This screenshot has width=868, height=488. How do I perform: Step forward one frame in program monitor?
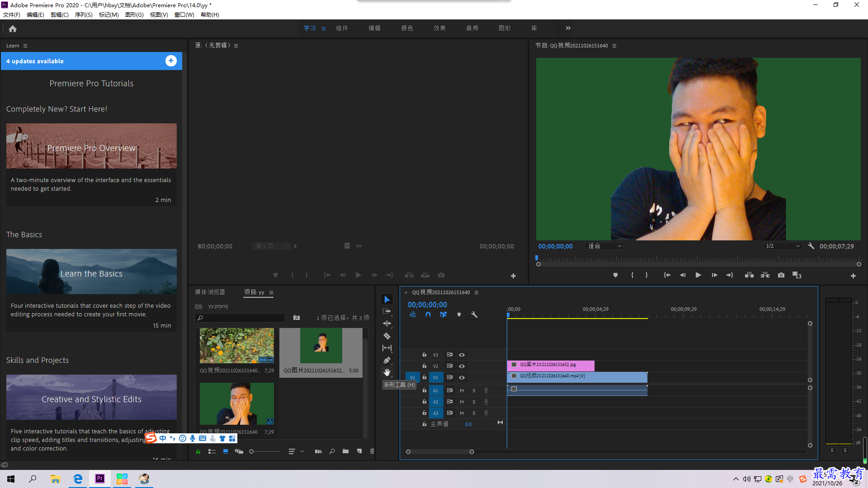click(714, 275)
